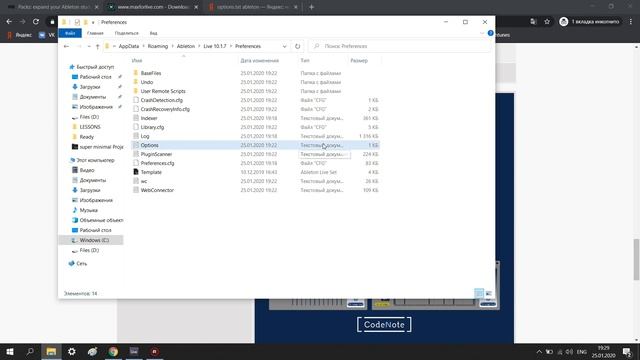The width and height of the screenshot is (640, 360).
Task: Open the BaseFiles folder
Action: tap(151, 73)
